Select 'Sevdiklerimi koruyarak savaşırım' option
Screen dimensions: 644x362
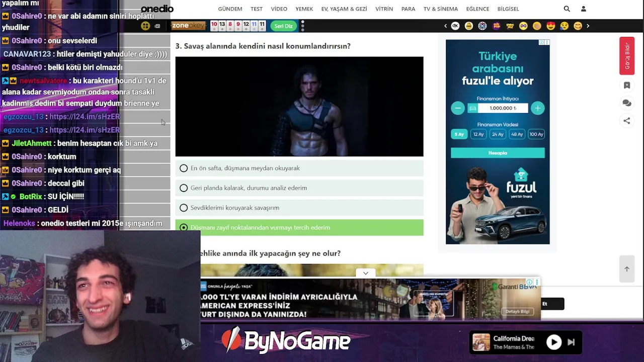coord(299,208)
